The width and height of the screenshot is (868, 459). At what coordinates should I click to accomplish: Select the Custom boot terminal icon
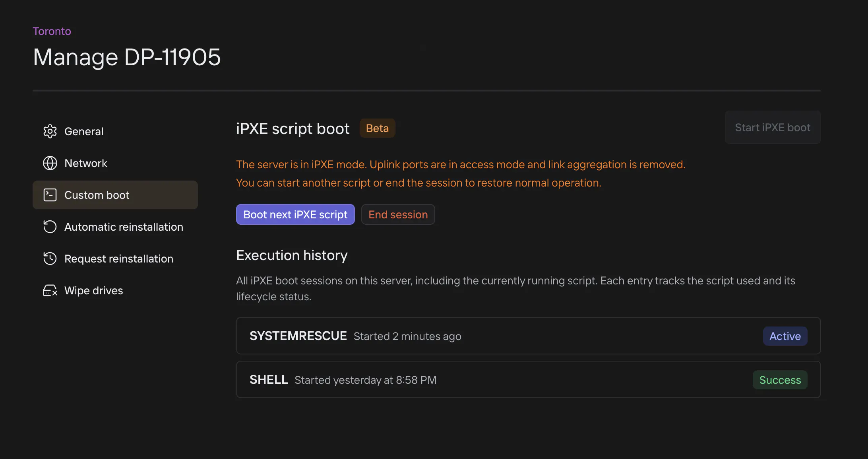click(50, 195)
